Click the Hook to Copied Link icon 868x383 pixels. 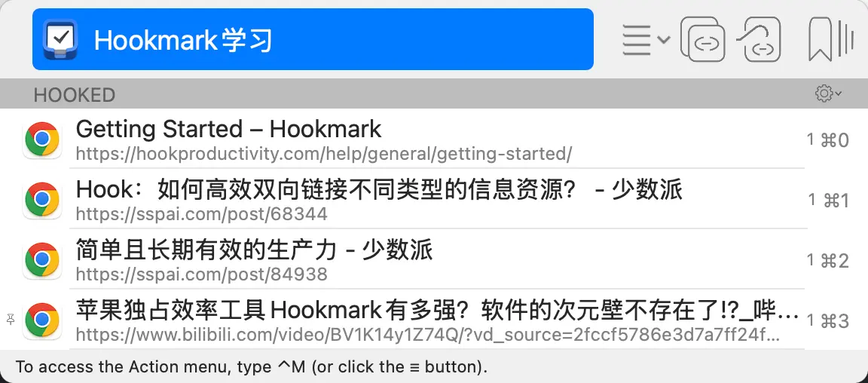[x=759, y=39]
